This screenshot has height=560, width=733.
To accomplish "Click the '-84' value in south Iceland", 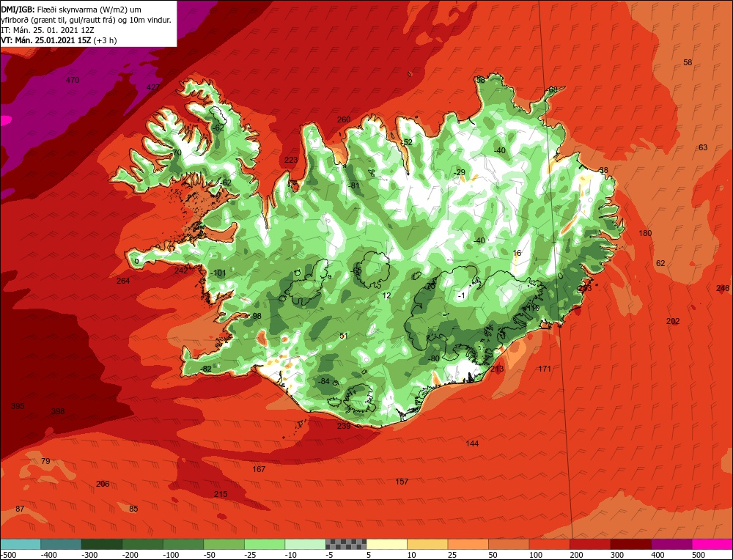I will tap(324, 381).
